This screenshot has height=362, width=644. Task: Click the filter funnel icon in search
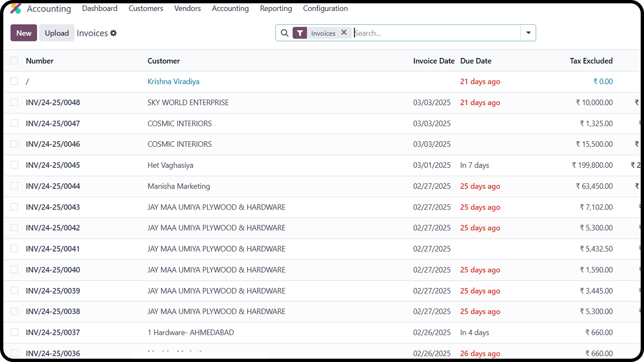click(x=300, y=33)
